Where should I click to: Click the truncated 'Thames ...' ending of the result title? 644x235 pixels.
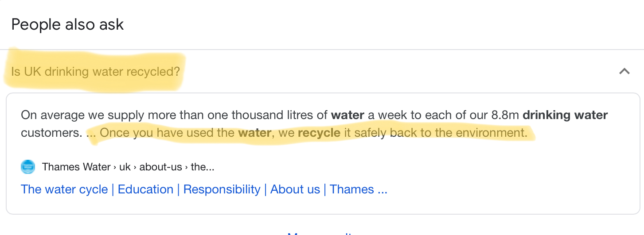tap(358, 189)
